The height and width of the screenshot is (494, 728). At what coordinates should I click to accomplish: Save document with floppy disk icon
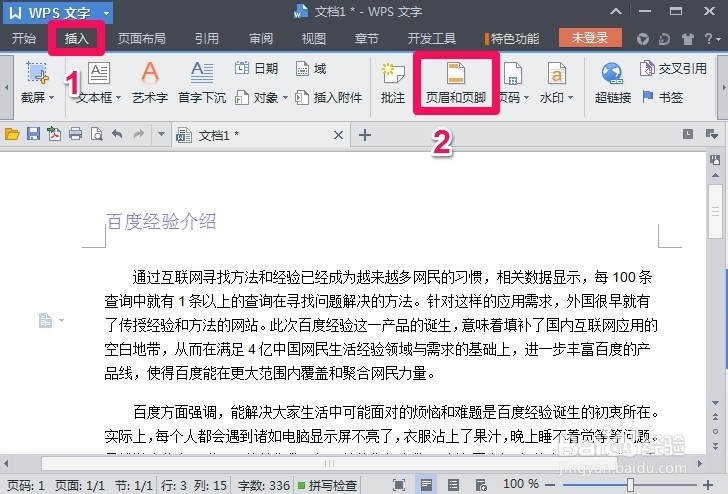[33, 134]
